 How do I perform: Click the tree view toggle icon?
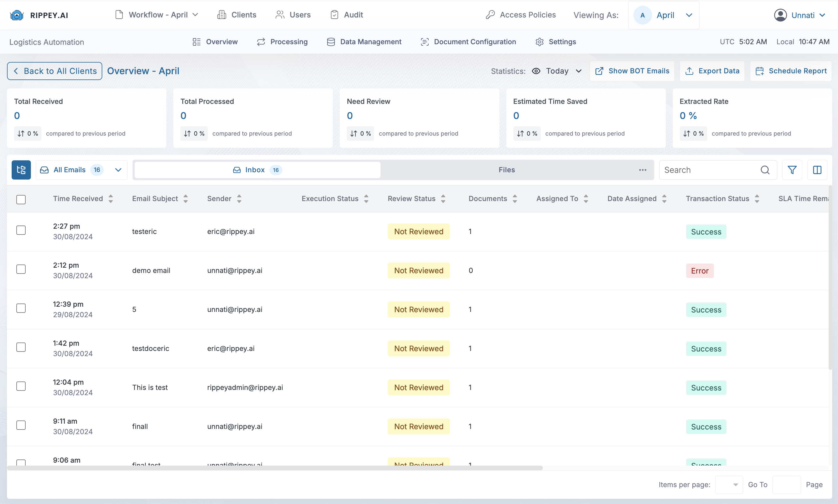(x=21, y=170)
